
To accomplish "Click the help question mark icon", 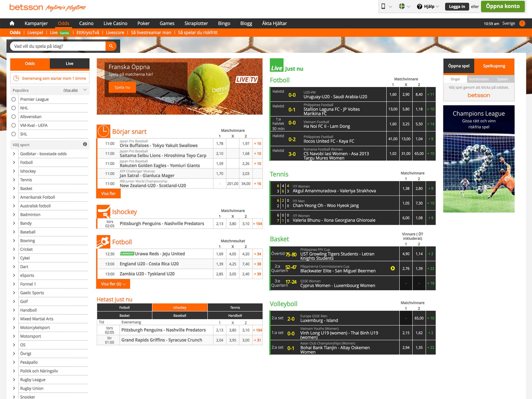I will 420,6.
